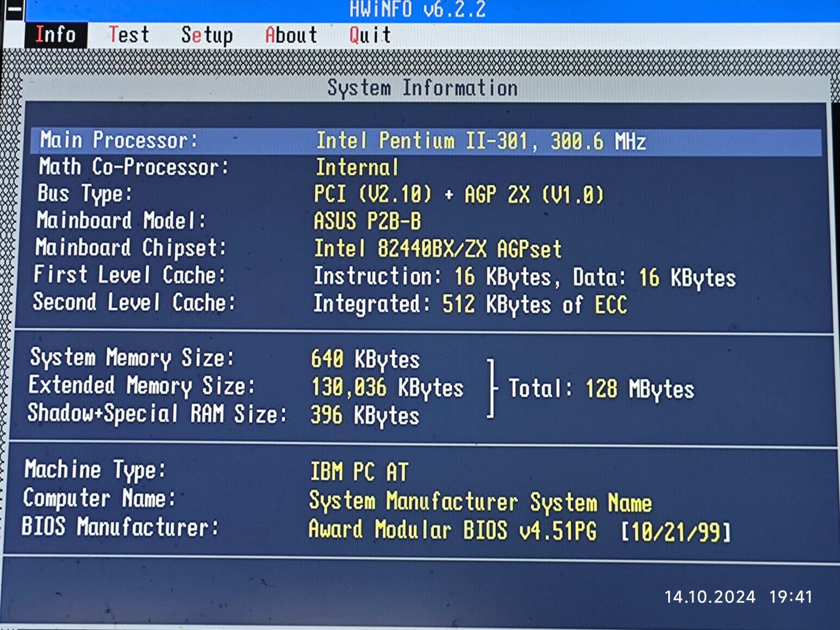Click the Bus Type label

pyautogui.click(x=85, y=194)
